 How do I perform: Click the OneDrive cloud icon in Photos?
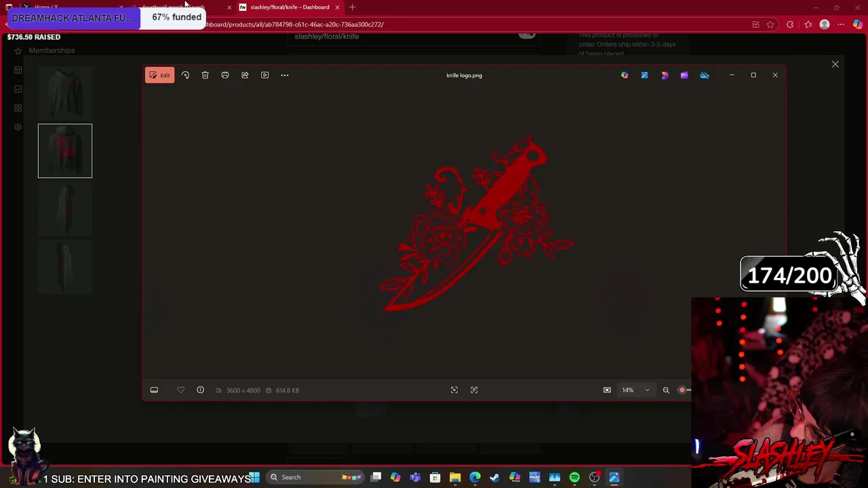705,75
